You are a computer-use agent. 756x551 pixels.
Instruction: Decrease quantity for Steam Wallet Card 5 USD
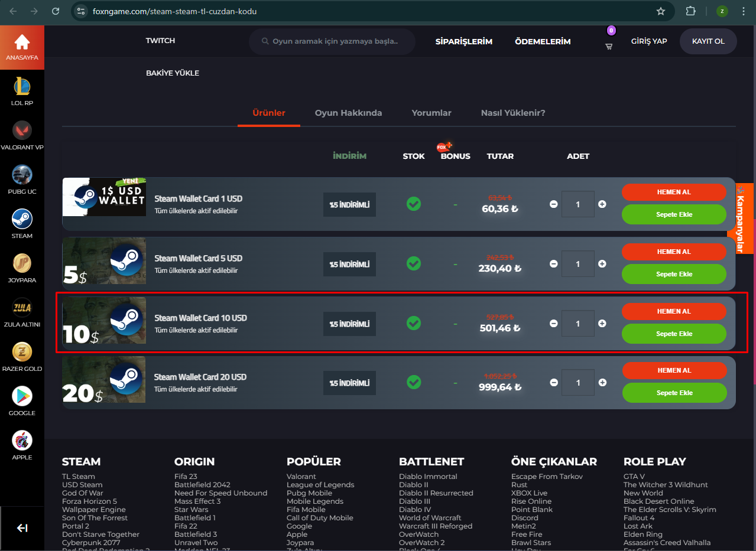point(554,264)
